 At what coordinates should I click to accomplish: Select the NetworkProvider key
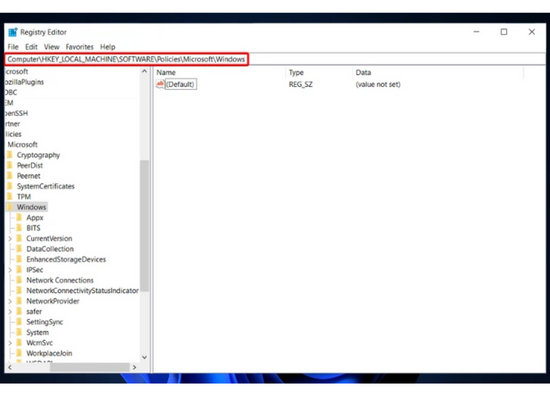(x=53, y=301)
